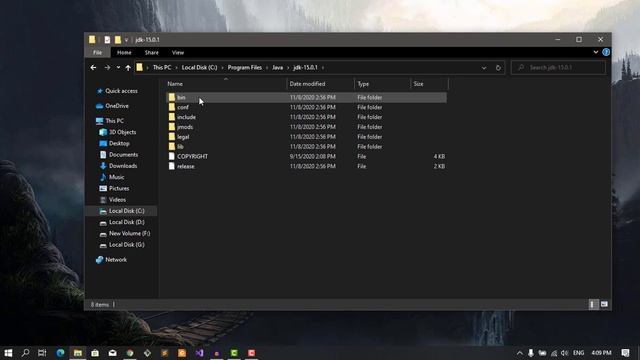Select Local Disk (C:) in address breadcrumb
This screenshot has height=360, width=640.
[x=199, y=67]
